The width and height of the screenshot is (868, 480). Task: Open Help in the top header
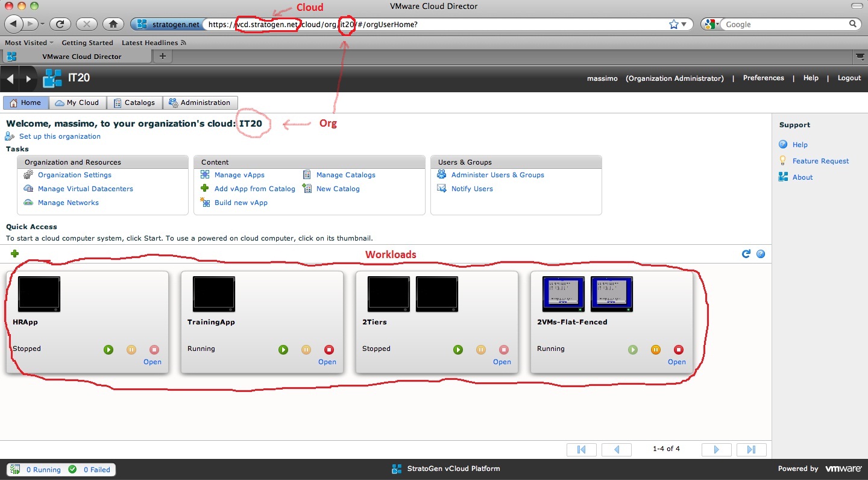pyautogui.click(x=811, y=78)
